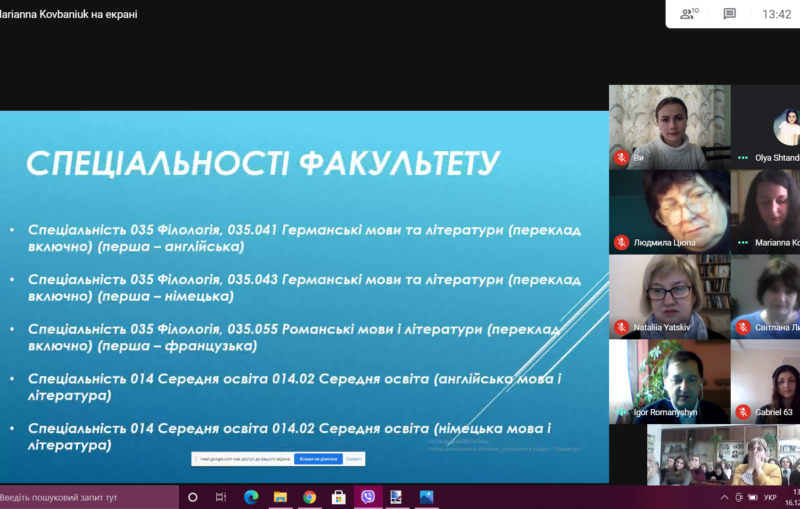Screen dimensions: 800x509
Task: Click the three dots on Olya Shtand's tile
Action: coord(743,158)
